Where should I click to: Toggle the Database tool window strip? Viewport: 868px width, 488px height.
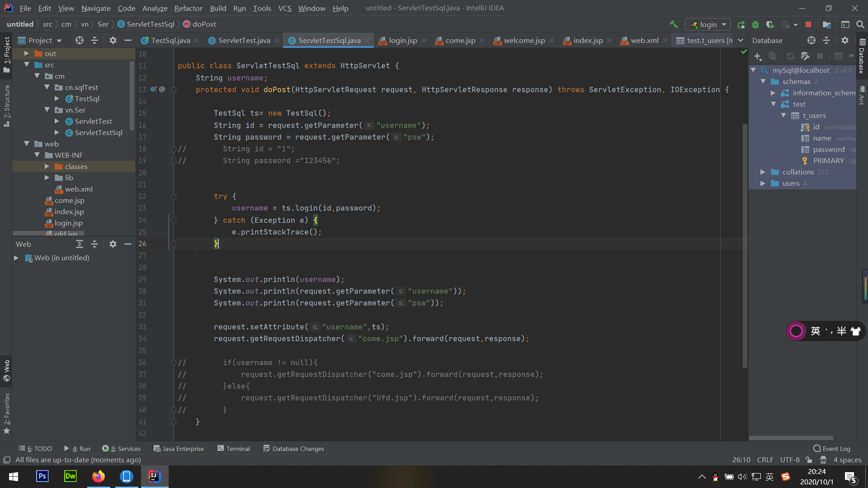pos(862,56)
